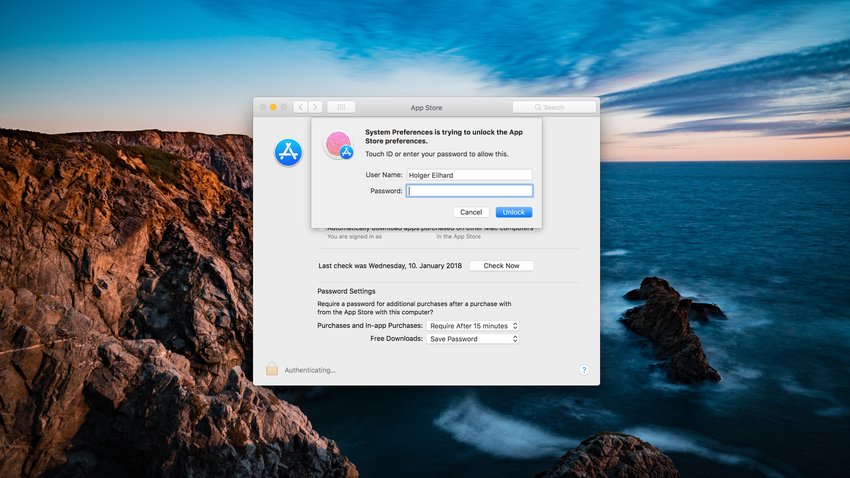Click the 'You are signed in as' text

354,237
